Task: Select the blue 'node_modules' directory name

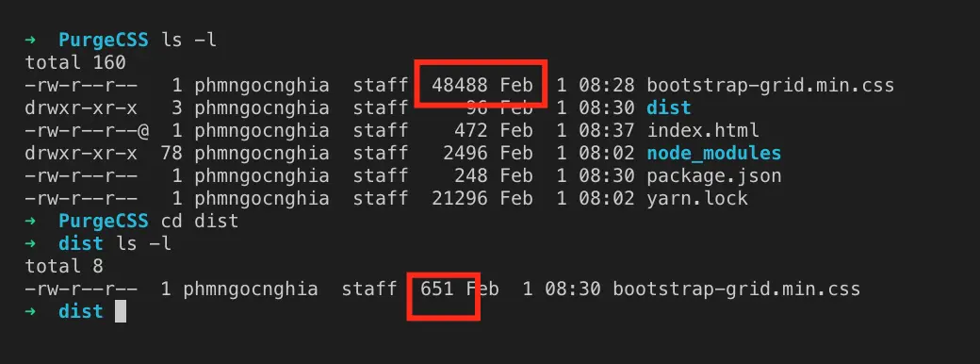Action: (713, 153)
